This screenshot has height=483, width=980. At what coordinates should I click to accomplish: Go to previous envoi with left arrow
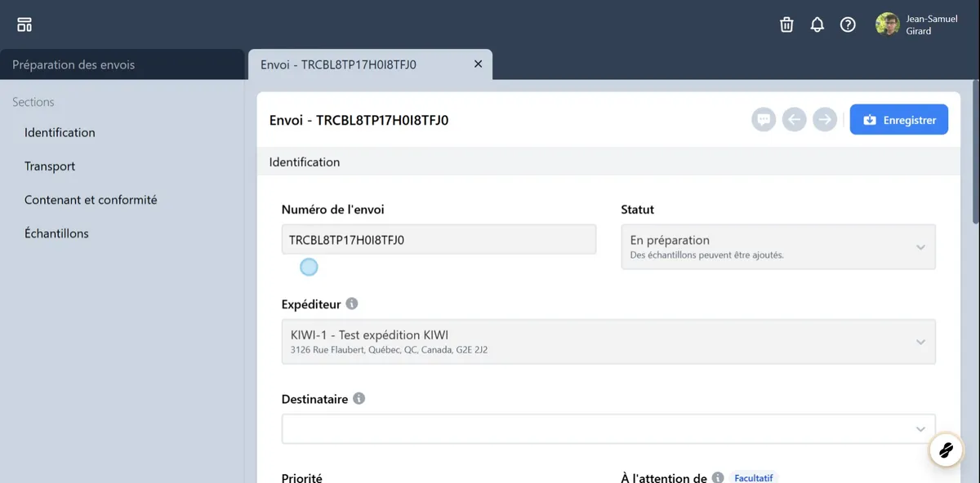[x=794, y=120]
